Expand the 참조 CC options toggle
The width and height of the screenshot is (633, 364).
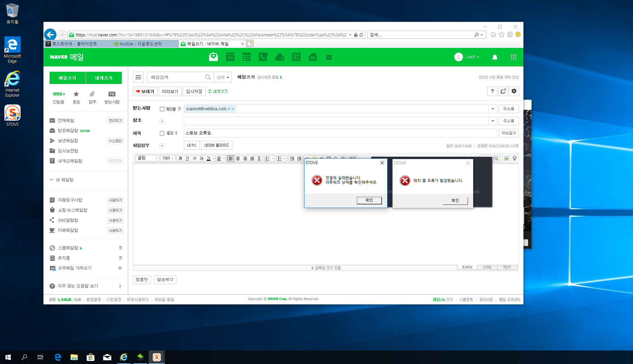coord(162,121)
